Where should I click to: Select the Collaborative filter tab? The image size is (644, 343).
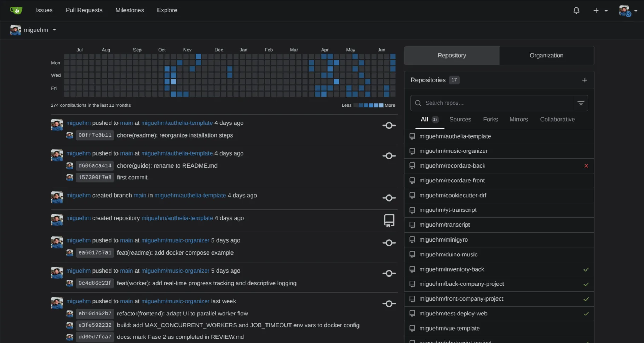pos(557,120)
